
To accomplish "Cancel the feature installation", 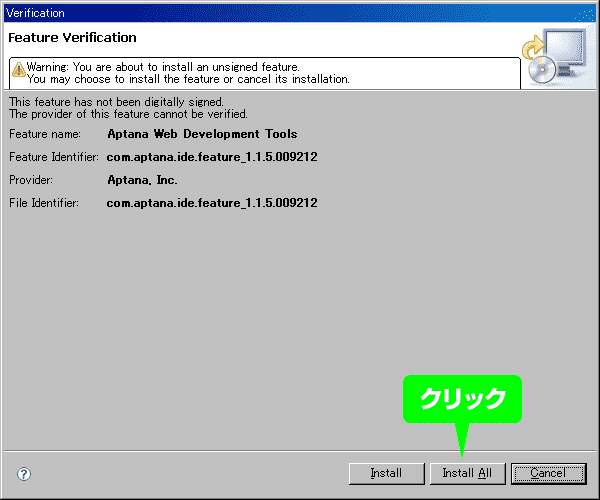I will 548,474.
